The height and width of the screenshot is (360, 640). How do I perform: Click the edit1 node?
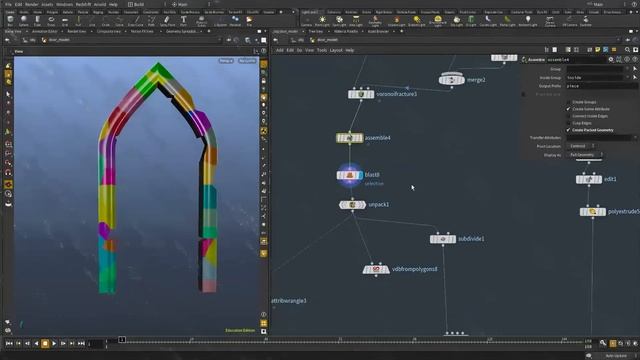coord(589,179)
